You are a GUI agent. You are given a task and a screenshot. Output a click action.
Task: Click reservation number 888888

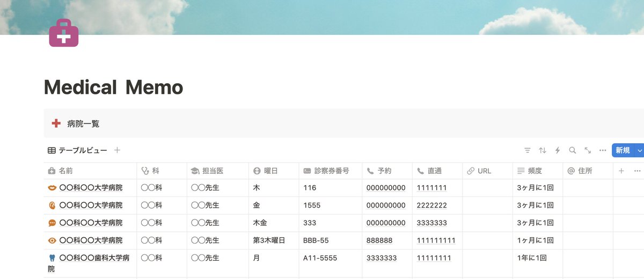click(x=379, y=240)
